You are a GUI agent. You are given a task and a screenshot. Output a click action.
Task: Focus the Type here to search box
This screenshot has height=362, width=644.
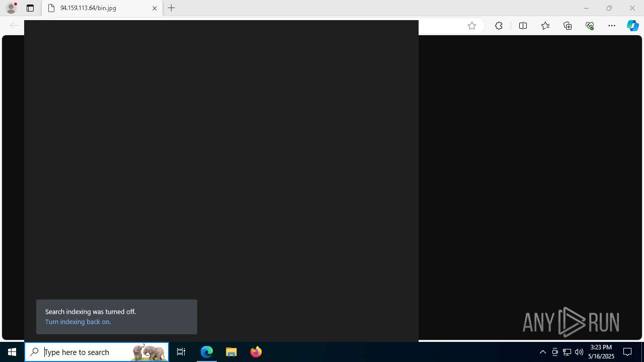click(x=97, y=352)
